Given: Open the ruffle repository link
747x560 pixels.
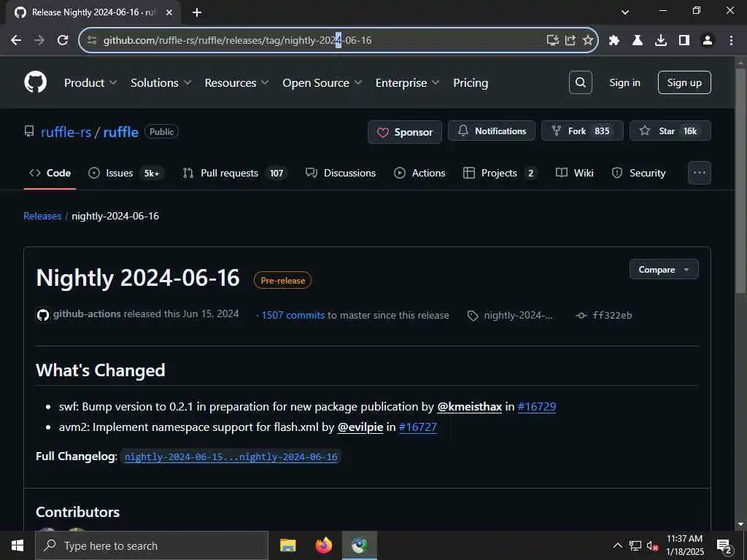Looking at the screenshot, I should click(x=120, y=132).
